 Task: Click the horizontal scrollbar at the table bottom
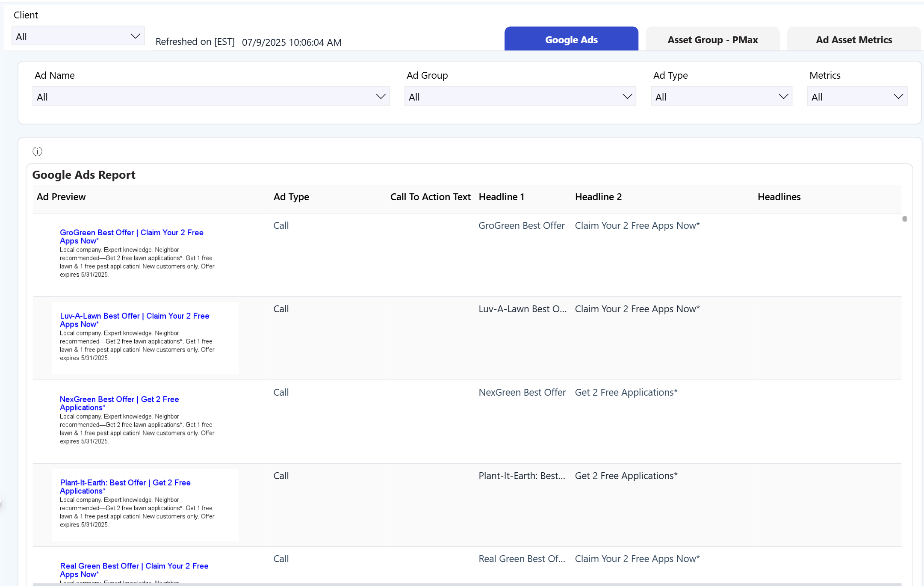click(466, 584)
